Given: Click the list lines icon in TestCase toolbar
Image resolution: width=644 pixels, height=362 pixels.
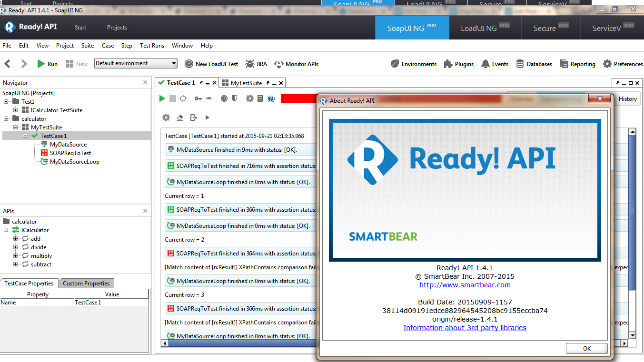Looking at the screenshot, I should 260,98.
